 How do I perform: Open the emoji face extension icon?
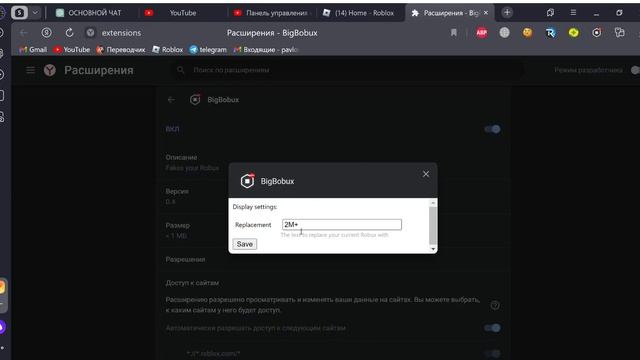527,33
